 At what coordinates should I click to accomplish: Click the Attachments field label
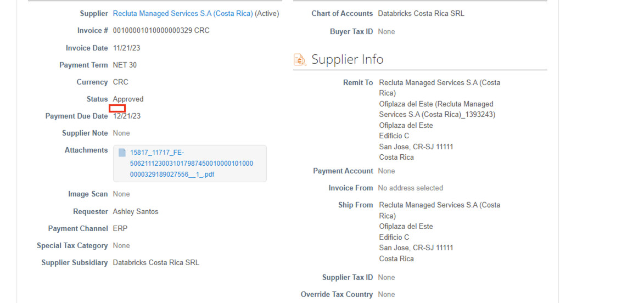point(86,150)
